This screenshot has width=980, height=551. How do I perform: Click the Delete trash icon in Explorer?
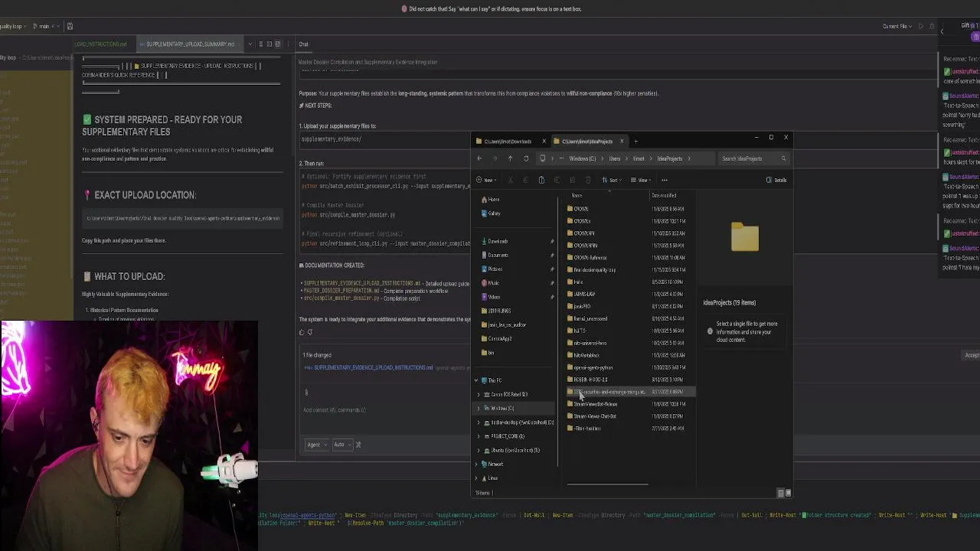click(588, 180)
